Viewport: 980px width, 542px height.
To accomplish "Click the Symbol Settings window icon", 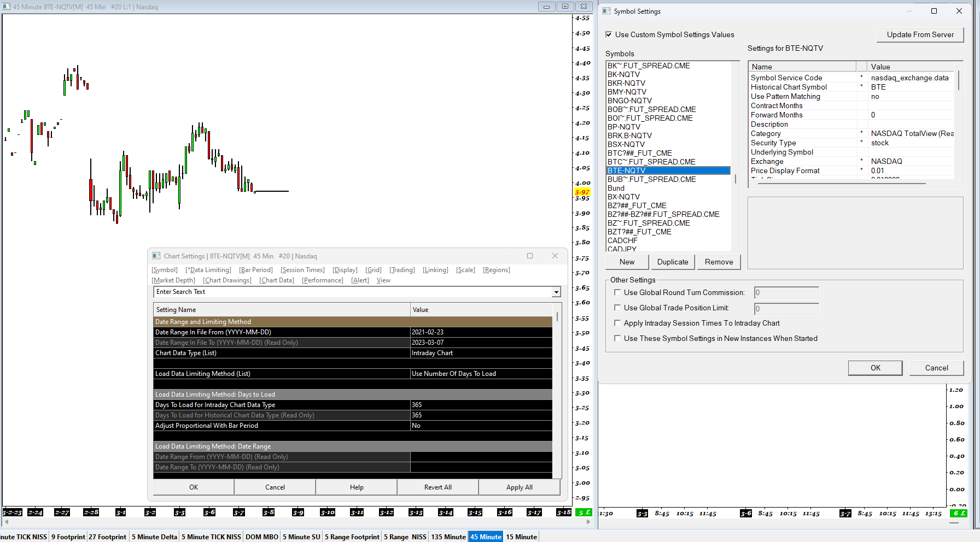I will [606, 11].
